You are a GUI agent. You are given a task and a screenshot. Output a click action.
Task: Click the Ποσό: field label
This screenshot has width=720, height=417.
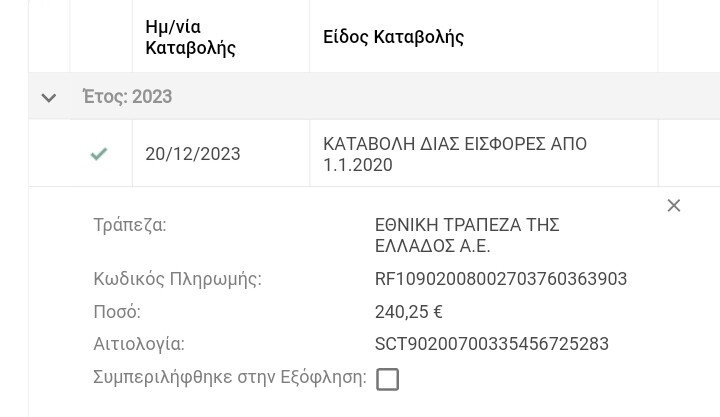click(x=117, y=312)
